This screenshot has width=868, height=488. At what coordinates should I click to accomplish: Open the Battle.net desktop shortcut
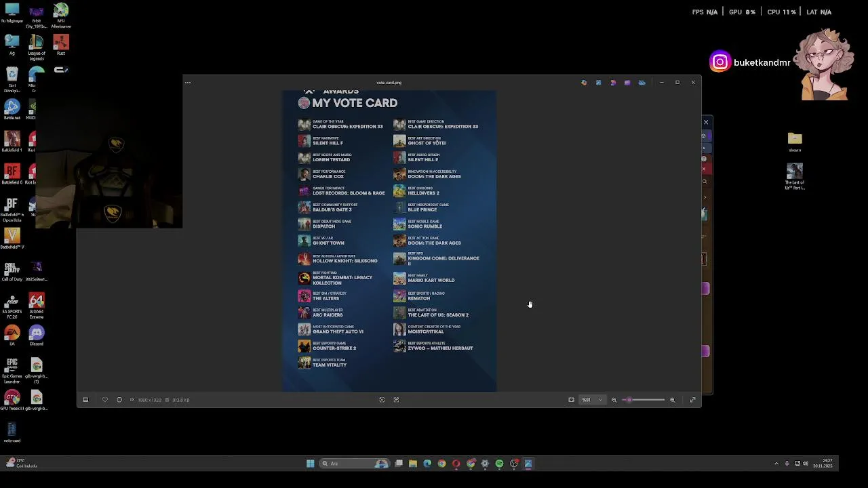click(x=12, y=110)
